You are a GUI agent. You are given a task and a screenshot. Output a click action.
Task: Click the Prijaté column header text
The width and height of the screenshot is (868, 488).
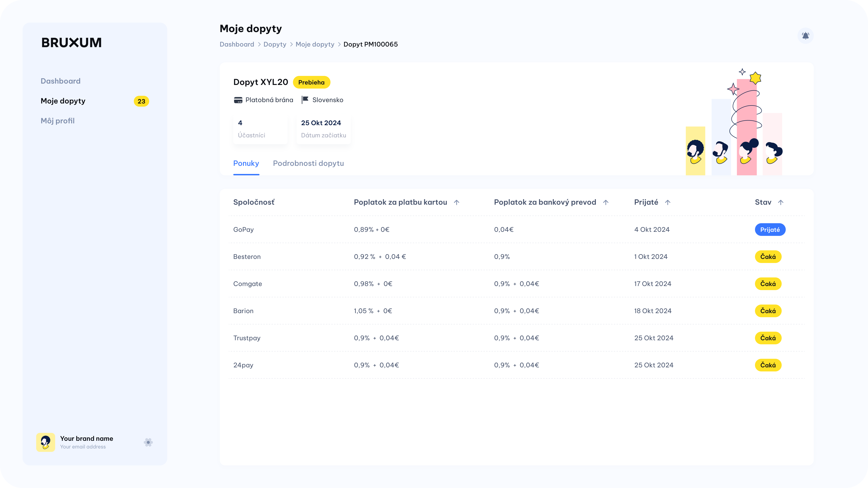click(x=646, y=202)
